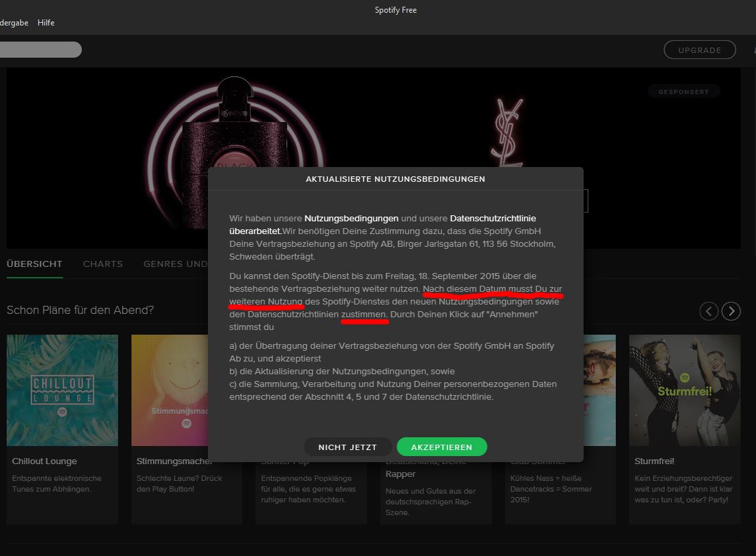Click Sturmfrei! title below cover
Screen dimensions: 756x556
click(654, 461)
